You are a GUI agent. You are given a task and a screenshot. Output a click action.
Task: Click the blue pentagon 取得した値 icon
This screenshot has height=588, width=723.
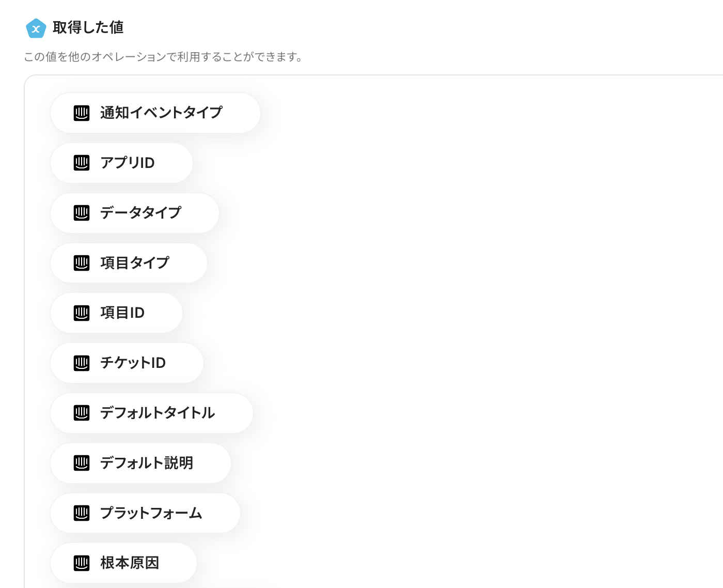[36, 28]
